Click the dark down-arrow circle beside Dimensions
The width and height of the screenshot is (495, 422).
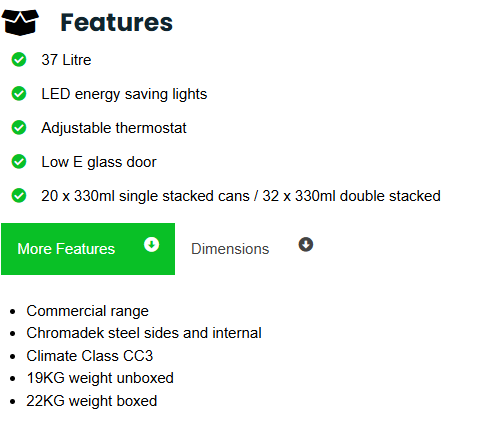(306, 245)
